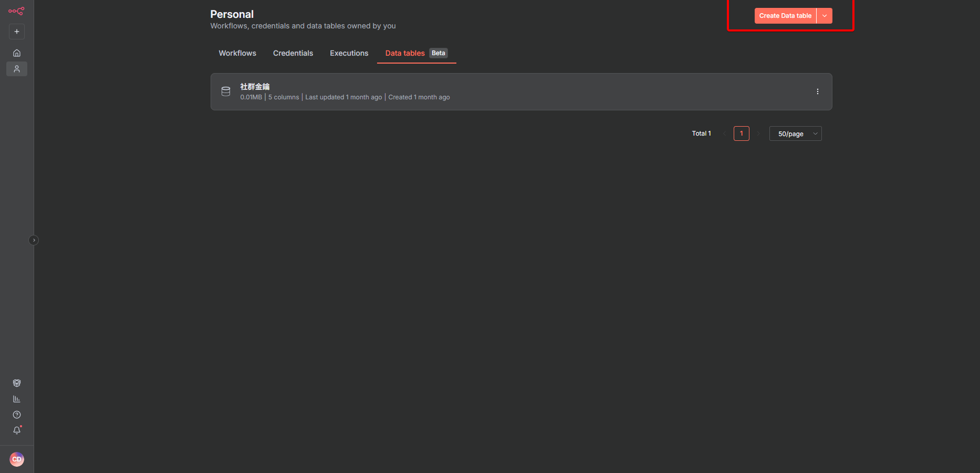Image resolution: width=980 pixels, height=473 pixels.
Task: Switch to the Workflows tab
Action: tap(237, 53)
